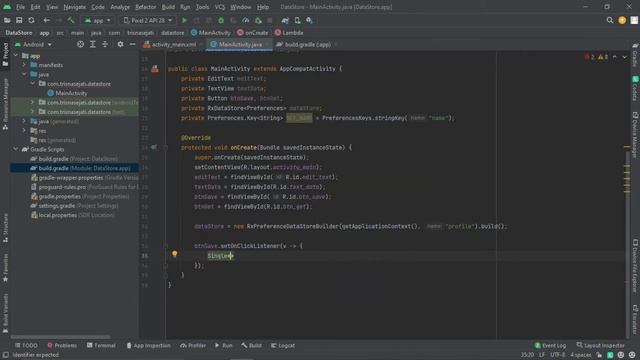
Task: Open the Terminal tool window button
Action: point(101,345)
